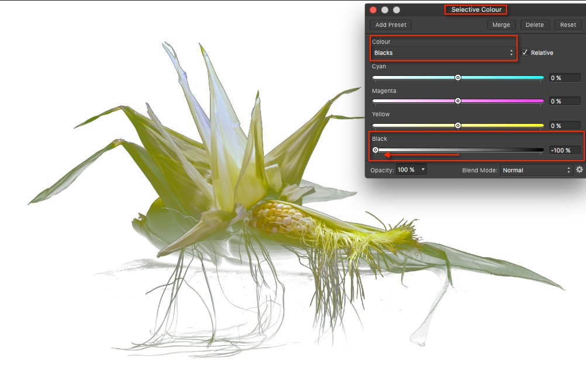This screenshot has height=392, width=586.
Task: Click the Black -100 % value field
Action: click(x=564, y=151)
